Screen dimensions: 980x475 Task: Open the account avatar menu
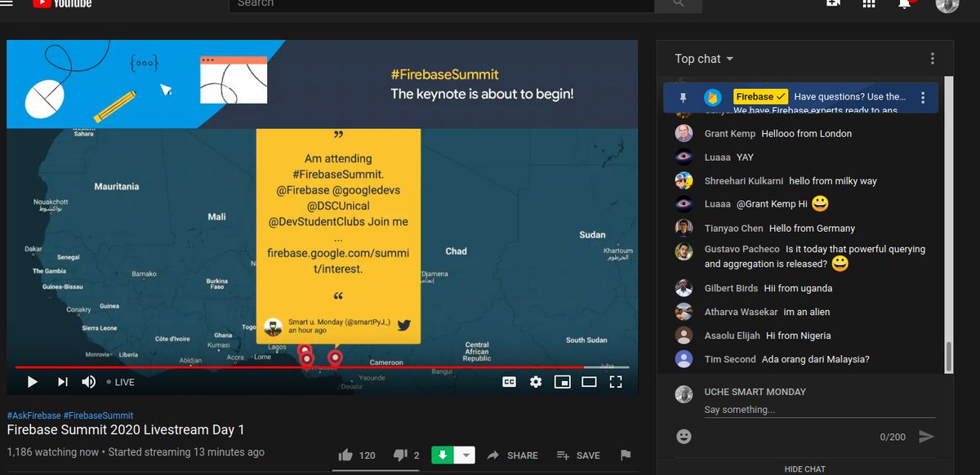coord(947,5)
